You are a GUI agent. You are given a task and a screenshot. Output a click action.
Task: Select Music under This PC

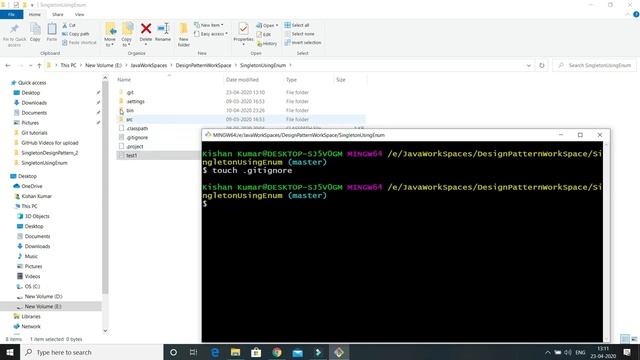(x=31, y=256)
